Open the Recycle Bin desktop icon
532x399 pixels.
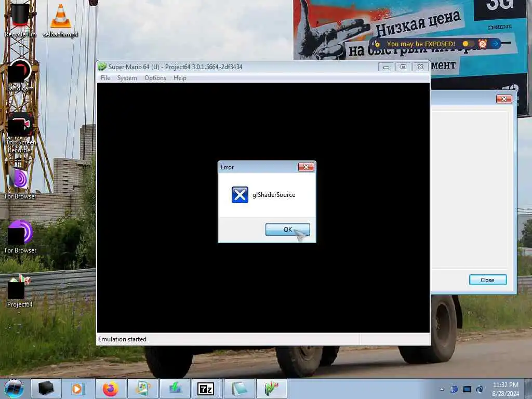pos(20,20)
